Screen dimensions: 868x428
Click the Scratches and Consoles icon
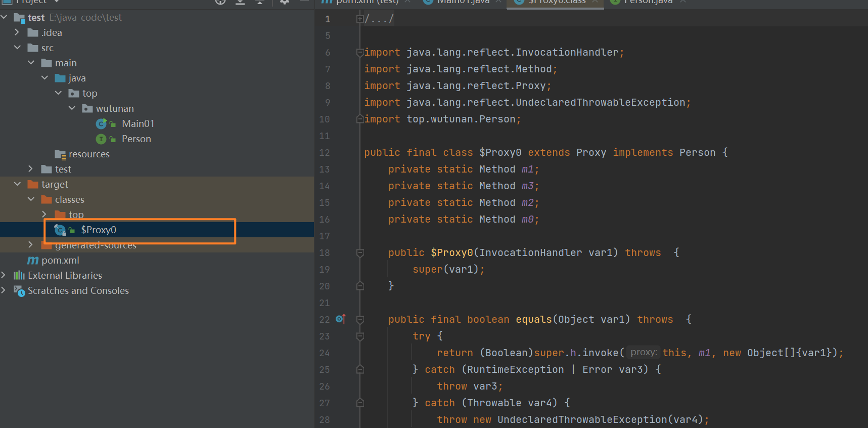click(x=19, y=291)
